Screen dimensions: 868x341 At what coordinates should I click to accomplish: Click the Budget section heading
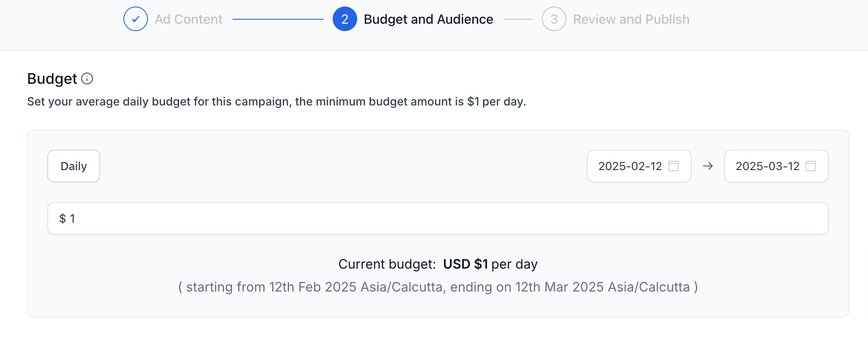click(x=52, y=79)
